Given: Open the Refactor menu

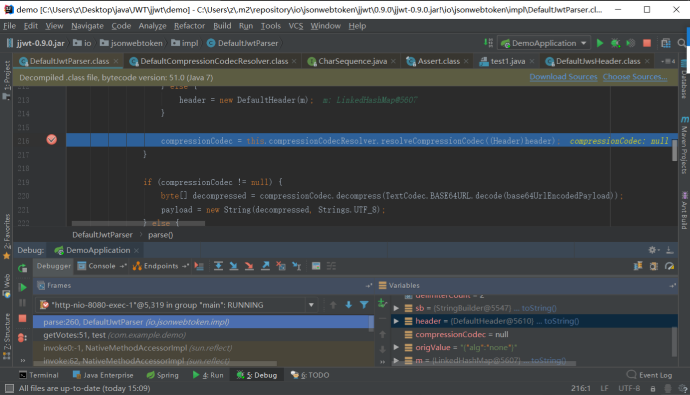Looking at the screenshot, I should (189, 26).
